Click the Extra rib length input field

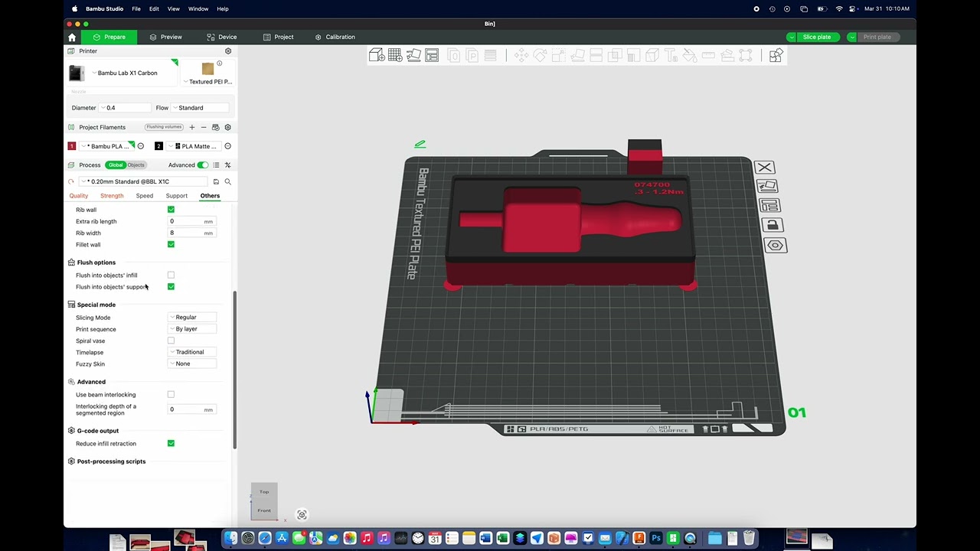coord(191,221)
